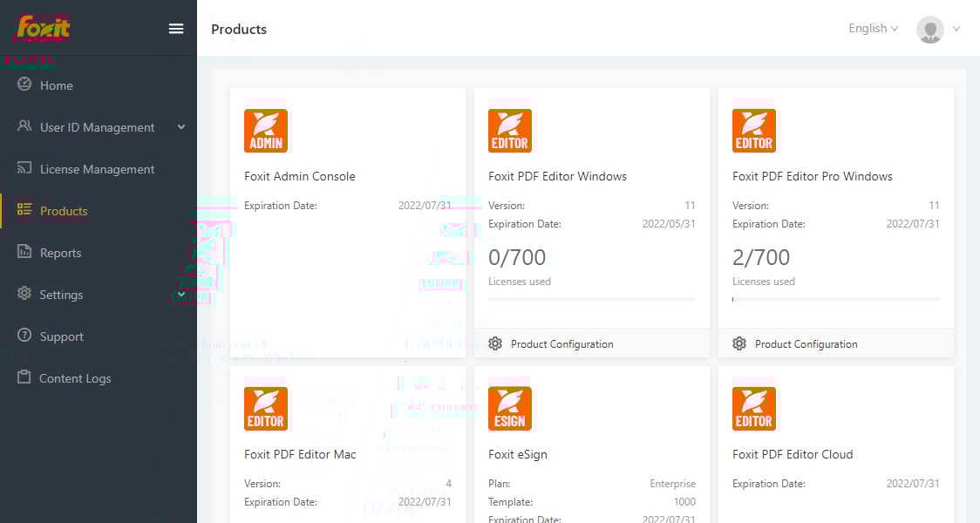Open the English language dropdown
The image size is (980, 523).
(873, 29)
